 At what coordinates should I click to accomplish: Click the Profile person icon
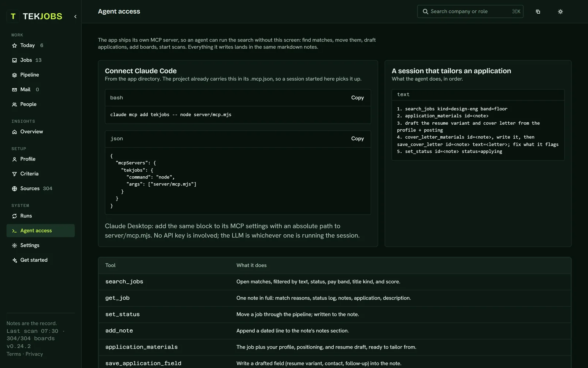click(x=14, y=159)
